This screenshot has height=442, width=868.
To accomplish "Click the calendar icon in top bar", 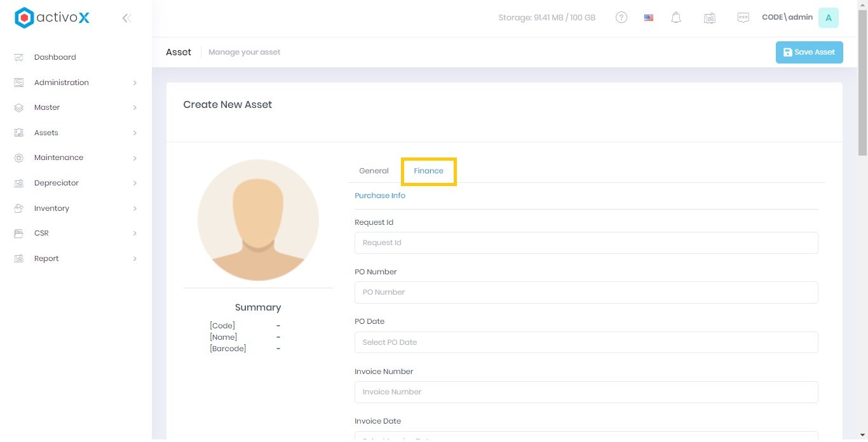I will (x=710, y=18).
